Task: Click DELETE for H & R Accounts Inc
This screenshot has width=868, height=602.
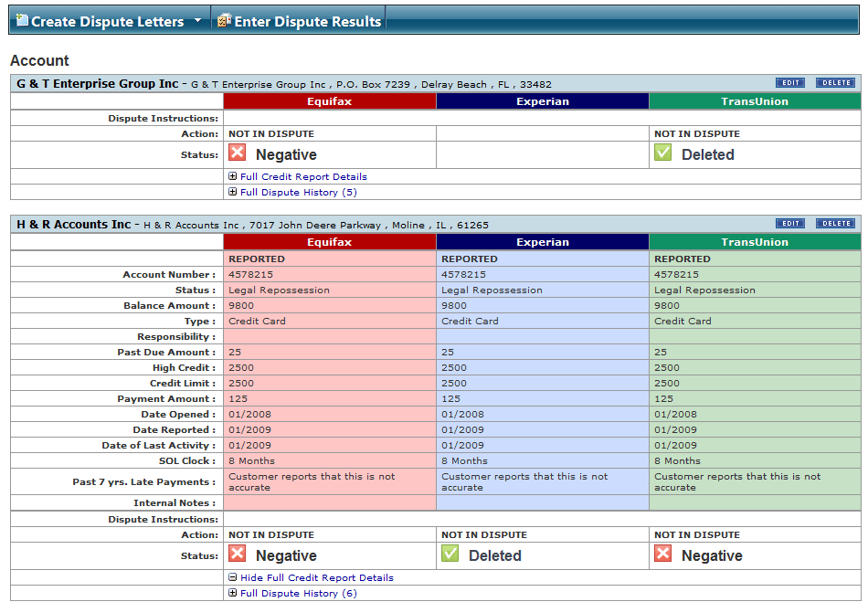Action: click(x=835, y=223)
